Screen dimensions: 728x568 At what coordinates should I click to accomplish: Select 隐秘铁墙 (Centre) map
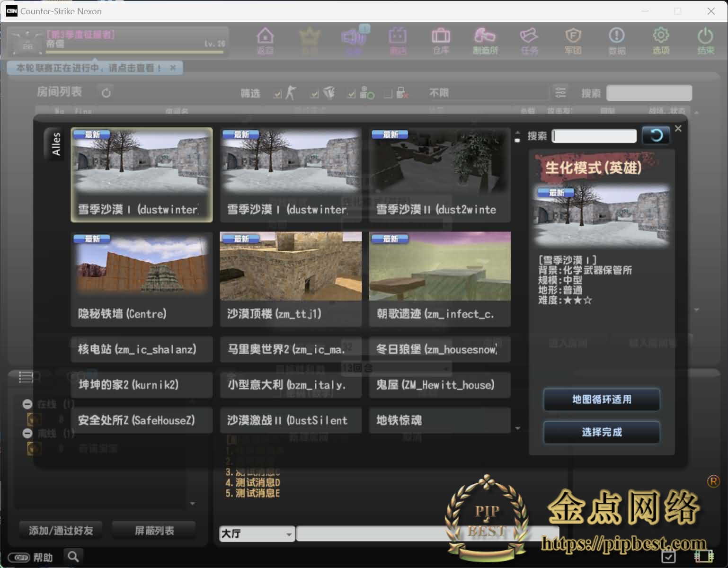pyautogui.click(x=142, y=279)
